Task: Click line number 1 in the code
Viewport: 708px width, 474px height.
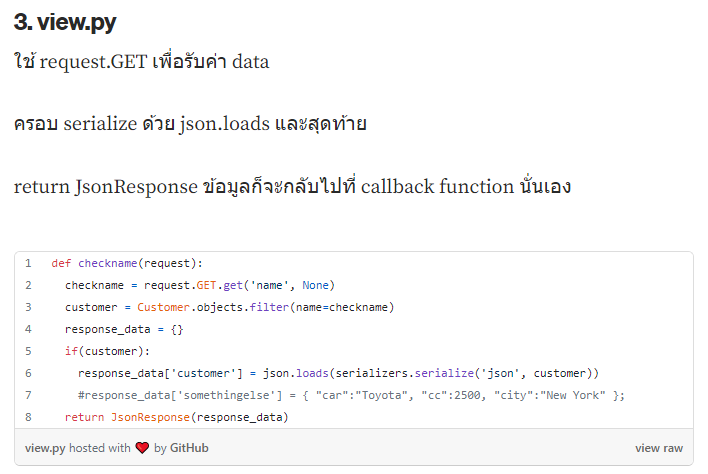Action: pos(28,263)
